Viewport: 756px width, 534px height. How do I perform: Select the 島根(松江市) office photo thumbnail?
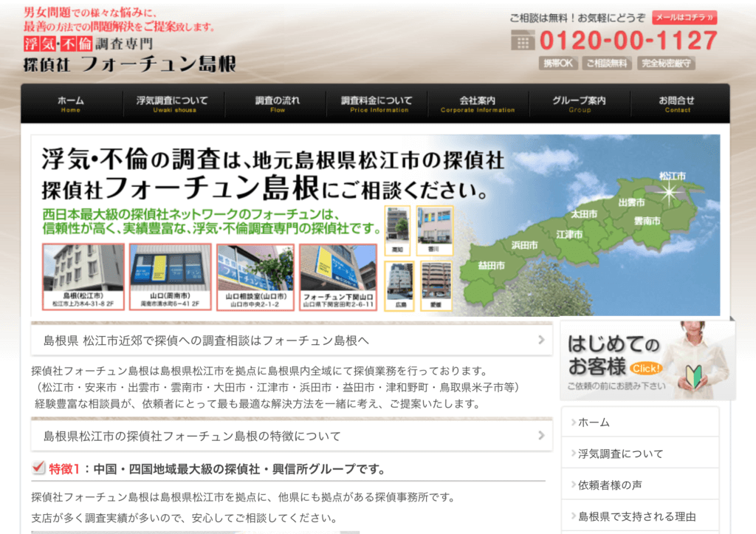coord(83,277)
